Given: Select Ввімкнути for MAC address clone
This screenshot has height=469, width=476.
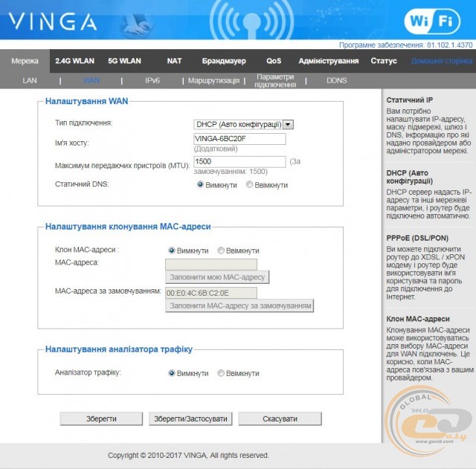Looking at the screenshot, I should click(222, 250).
